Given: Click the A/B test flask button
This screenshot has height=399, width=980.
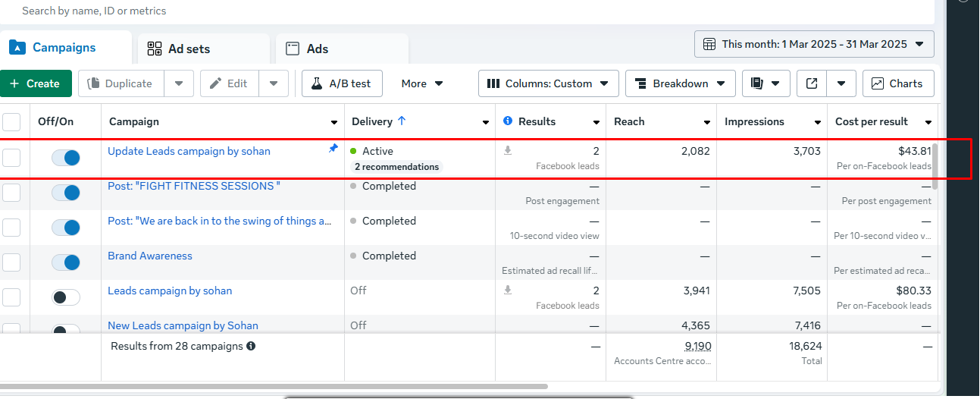Looking at the screenshot, I should pyautogui.click(x=342, y=83).
